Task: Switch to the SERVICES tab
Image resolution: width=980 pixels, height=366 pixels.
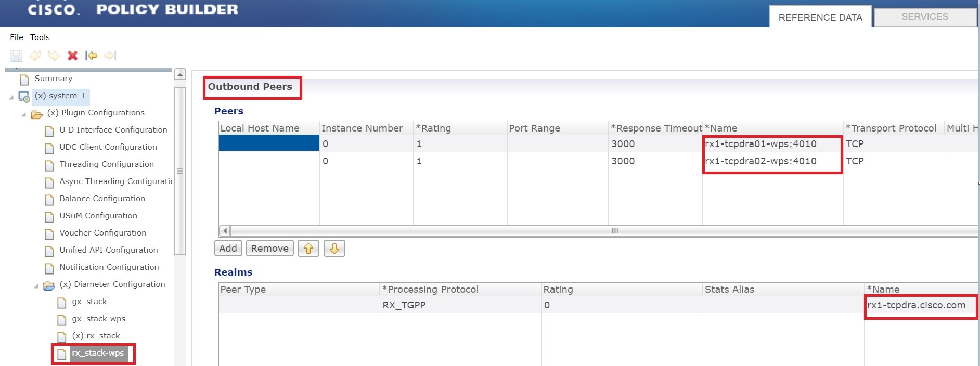Action: 925,17
